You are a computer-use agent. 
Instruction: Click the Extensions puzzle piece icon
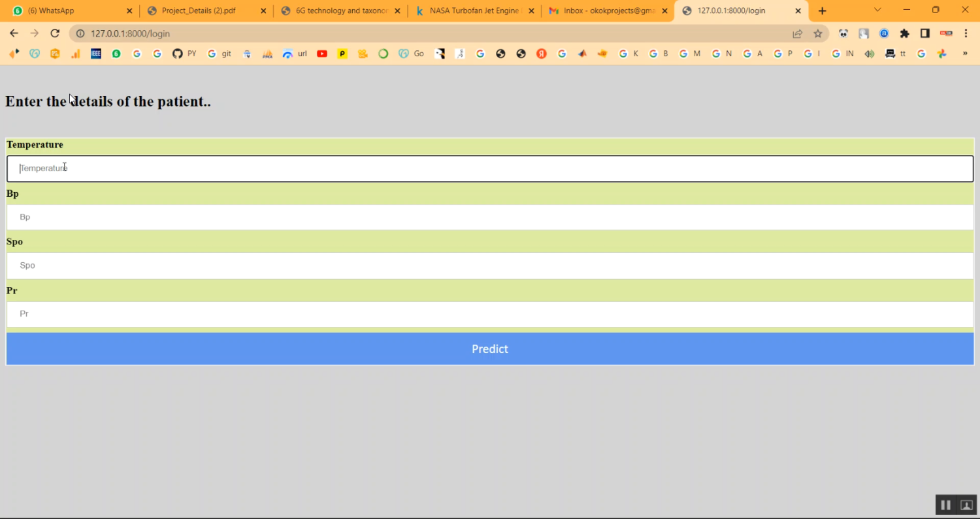(x=904, y=33)
